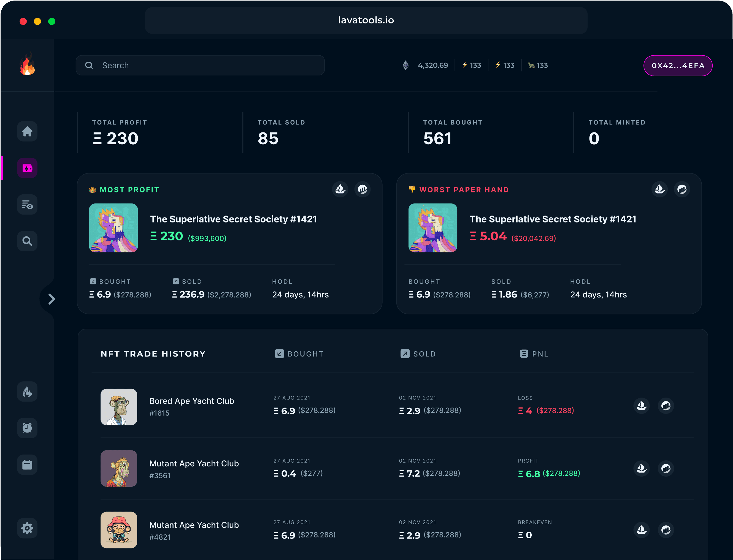Image resolution: width=733 pixels, height=560 pixels.
Task: Click Mutant Ape #3561 thumbnail
Action: 119,469
